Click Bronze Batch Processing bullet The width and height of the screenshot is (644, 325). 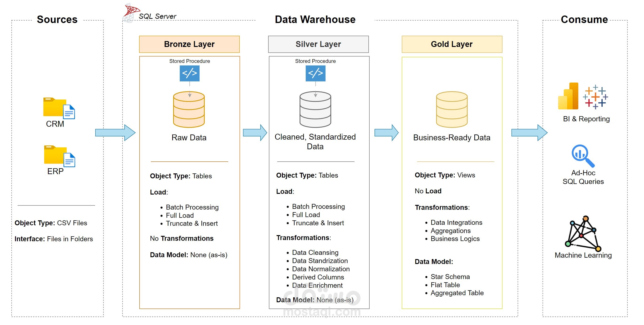pyautogui.click(x=192, y=207)
